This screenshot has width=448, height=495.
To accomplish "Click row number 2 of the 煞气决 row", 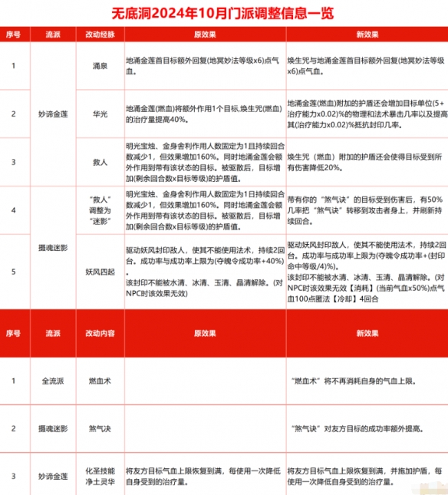I will [13, 429].
